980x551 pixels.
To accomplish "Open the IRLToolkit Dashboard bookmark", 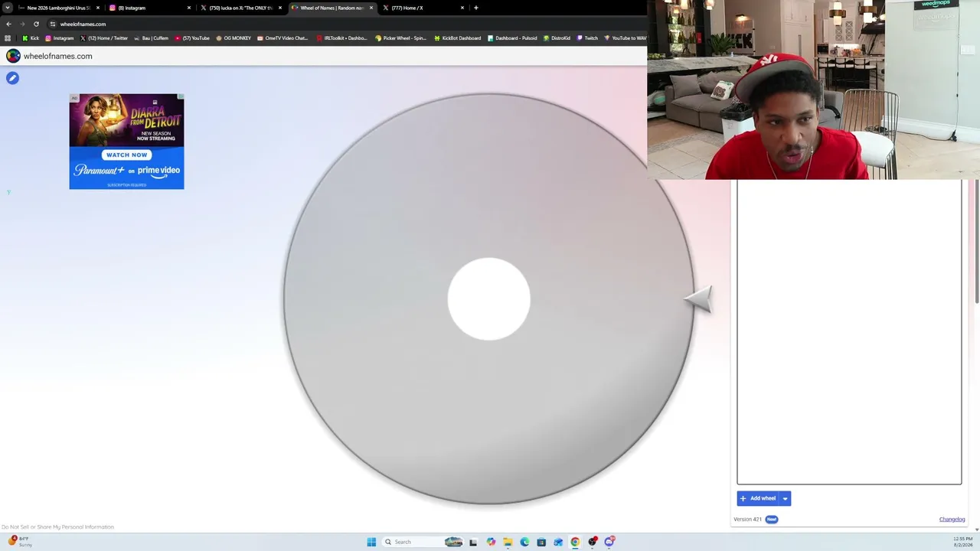I will pyautogui.click(x=341, y=38).
